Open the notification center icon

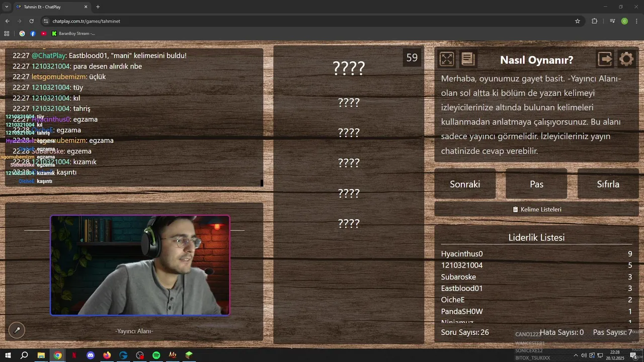click(x=633, y=355)
